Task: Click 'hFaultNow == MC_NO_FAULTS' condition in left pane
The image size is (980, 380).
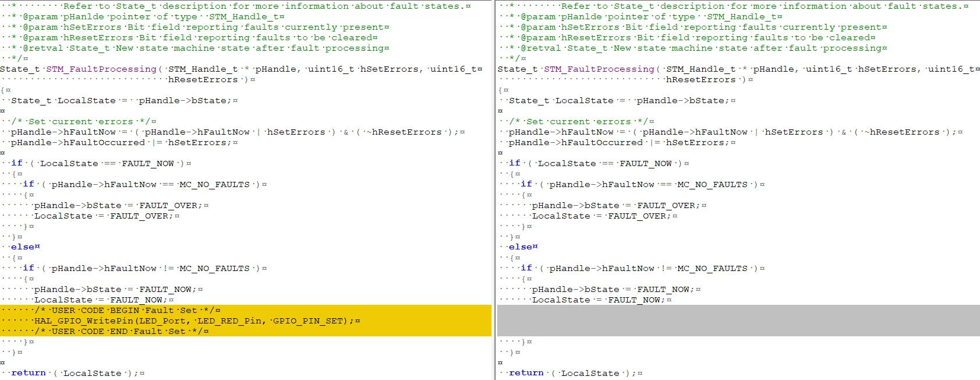Action: coord(177,184)
